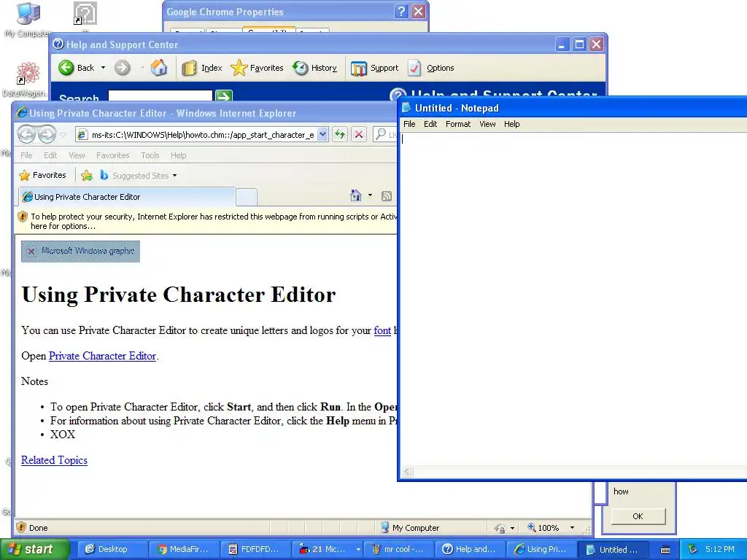747x560 pixels.
Task: Open IE Favorites menu
Action: [x=112, y=155]
